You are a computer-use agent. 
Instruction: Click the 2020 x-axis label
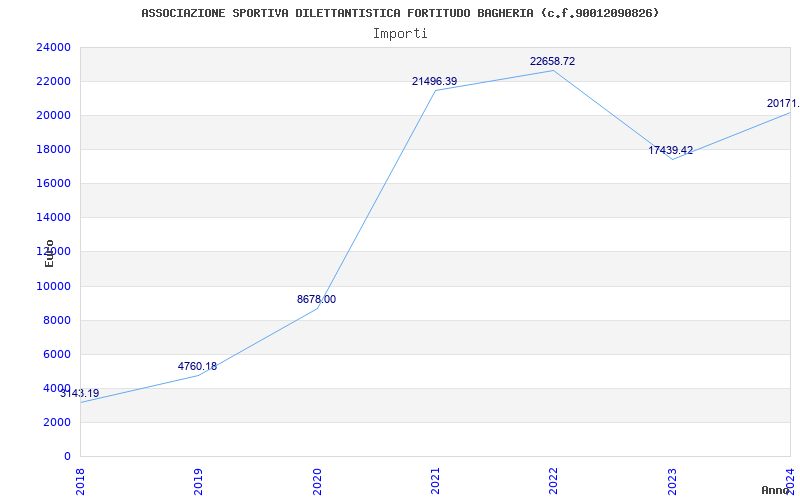(x=317, y=481)
